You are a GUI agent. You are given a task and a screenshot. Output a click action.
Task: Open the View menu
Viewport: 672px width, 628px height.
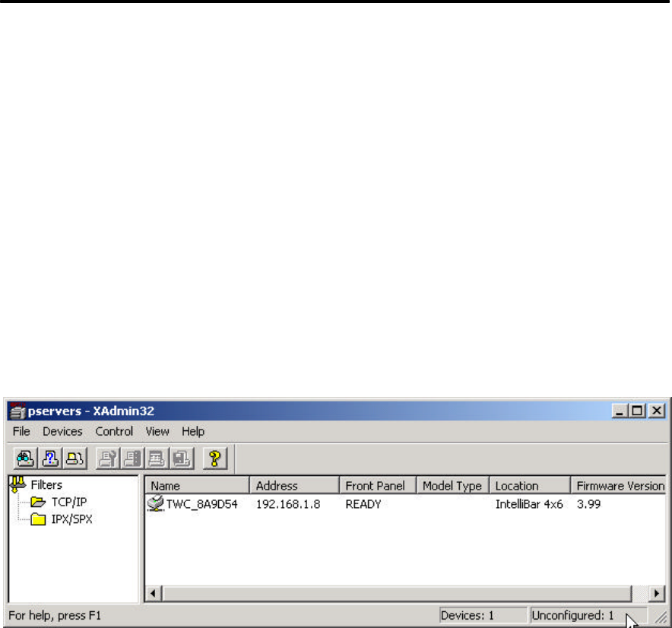pyautogui.click(x=157, y=431)
